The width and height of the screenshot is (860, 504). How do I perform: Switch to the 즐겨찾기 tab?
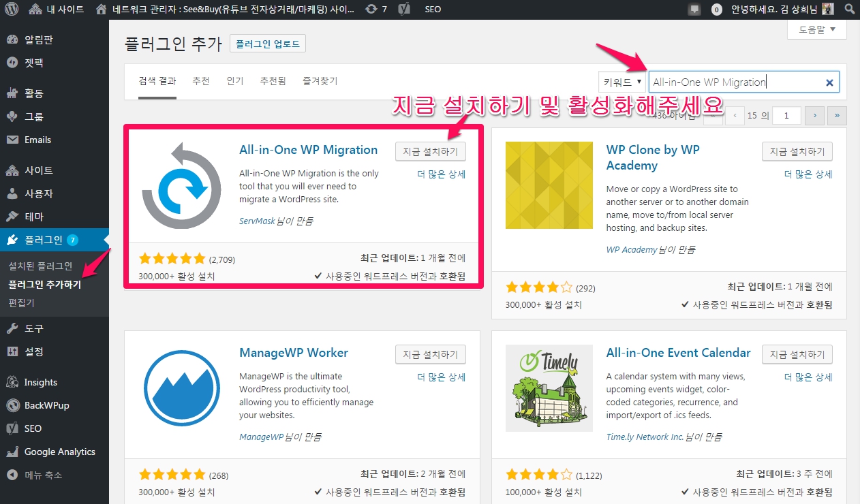(320, 81)
